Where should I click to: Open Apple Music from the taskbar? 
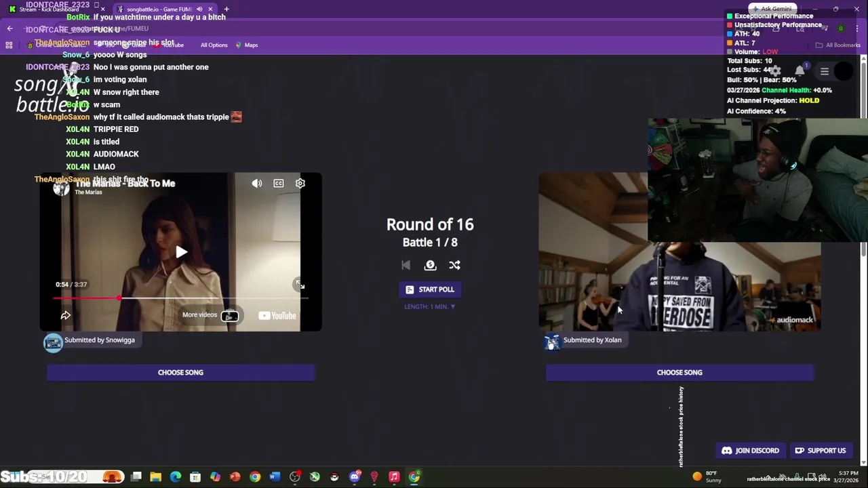[394, 476]
